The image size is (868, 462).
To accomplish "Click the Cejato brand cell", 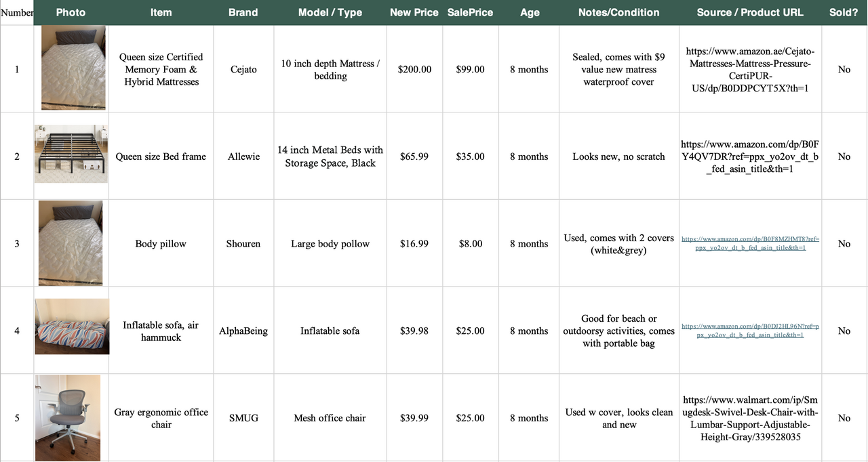I will tap(243, 69).
